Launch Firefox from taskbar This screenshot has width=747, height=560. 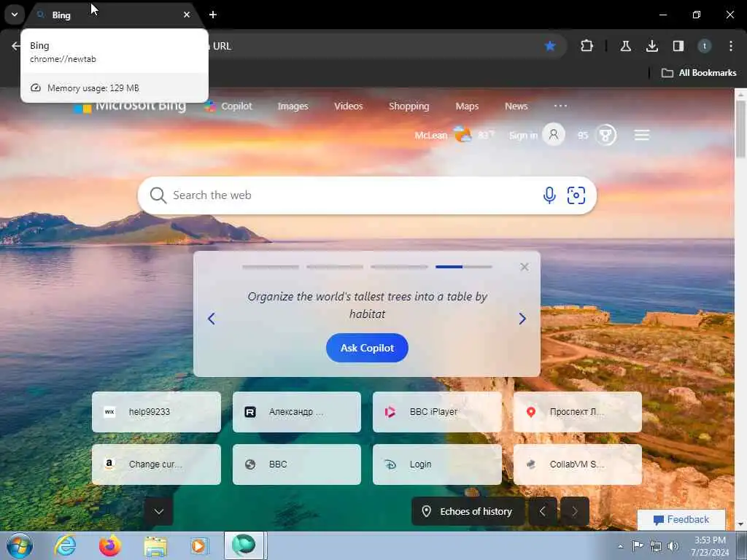[109, 545]
